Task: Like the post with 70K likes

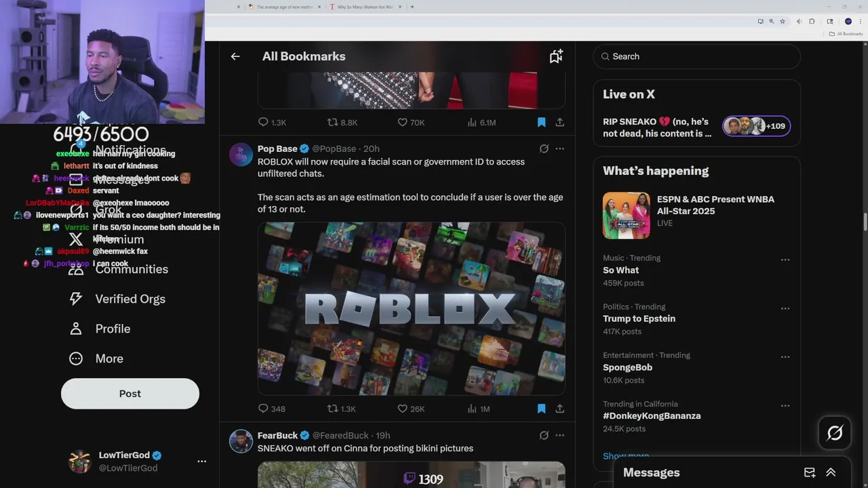Action: pos(411,123)
